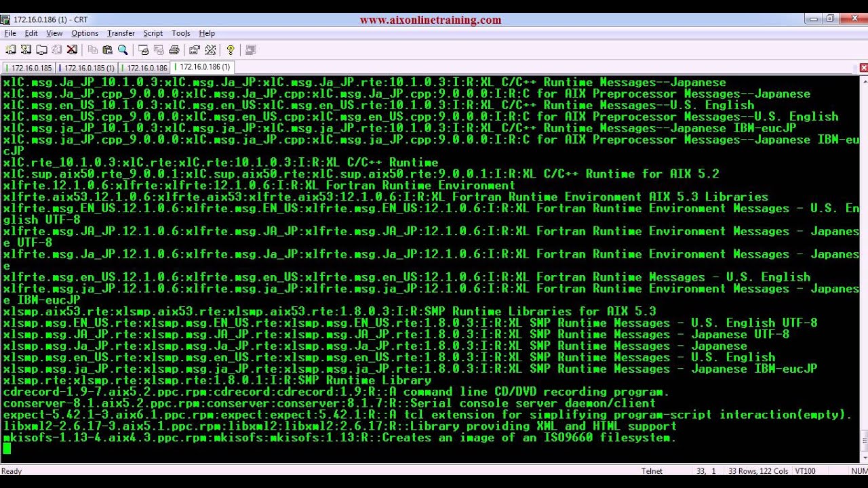Click the greyed icon at the toolbar's end
The height and width of the screenshot is (488, 868).
coord(250,49)
